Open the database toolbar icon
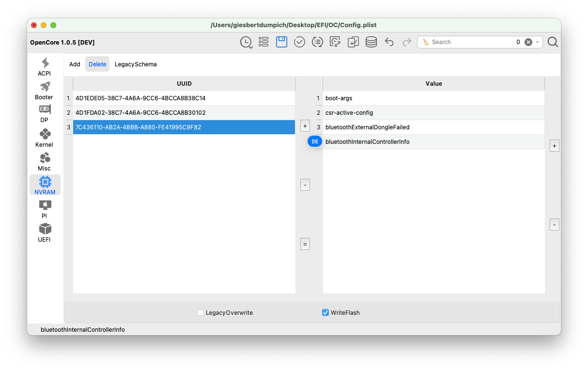 tap(371, 42)
